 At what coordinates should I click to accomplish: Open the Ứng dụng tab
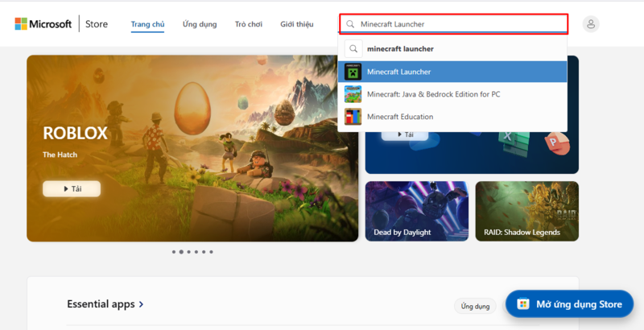[200, 24]
